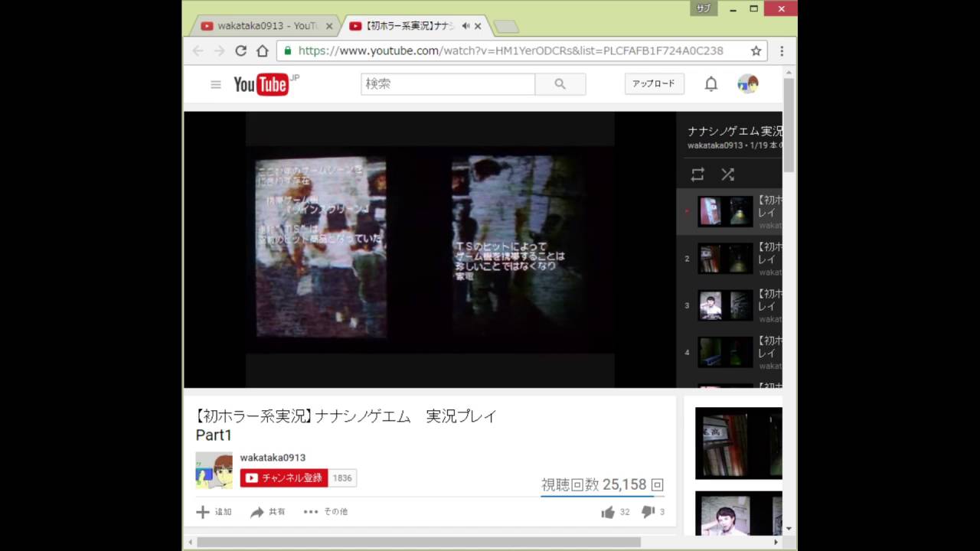
Task: Open the その他 more options menu
Action: [325, 512]
